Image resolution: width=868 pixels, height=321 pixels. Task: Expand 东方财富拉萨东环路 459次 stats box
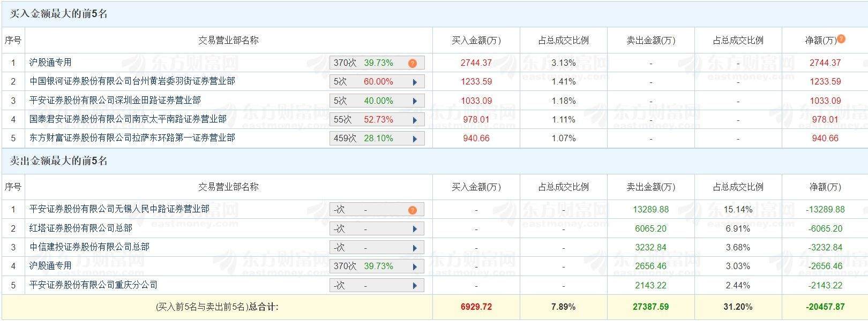coord(377,139)
